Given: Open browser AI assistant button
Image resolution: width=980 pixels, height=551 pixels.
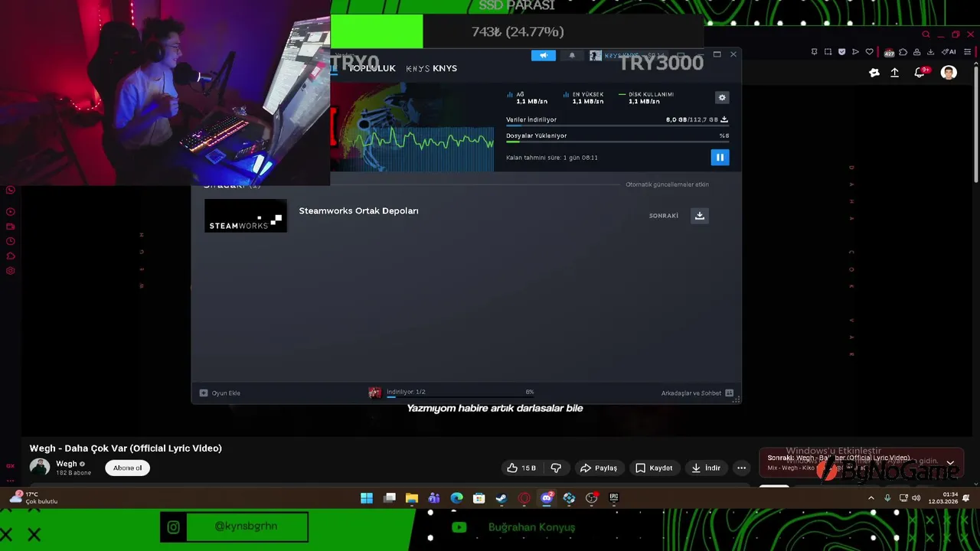Looking at the screenshot, I should click(x=949, y=52).
